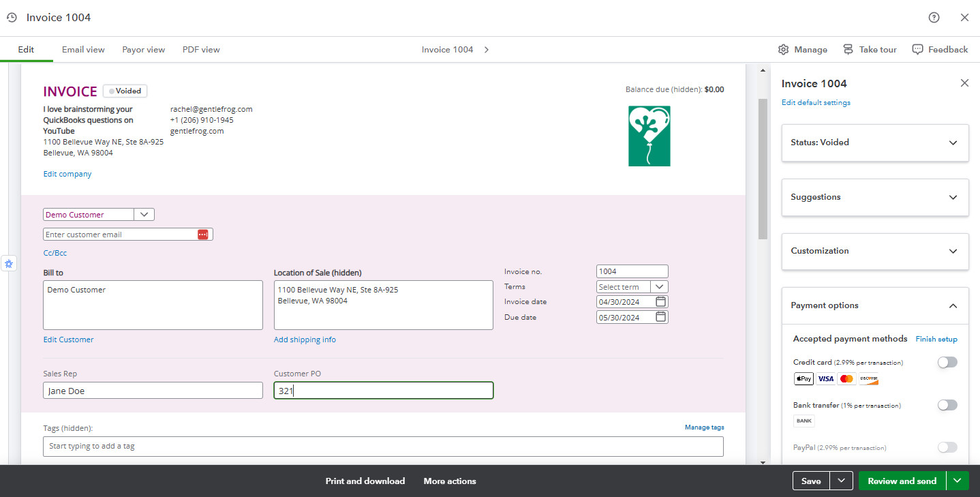The image size is (980, 497).
Task: Open the help question mark icon
Action: click(934, 18)
